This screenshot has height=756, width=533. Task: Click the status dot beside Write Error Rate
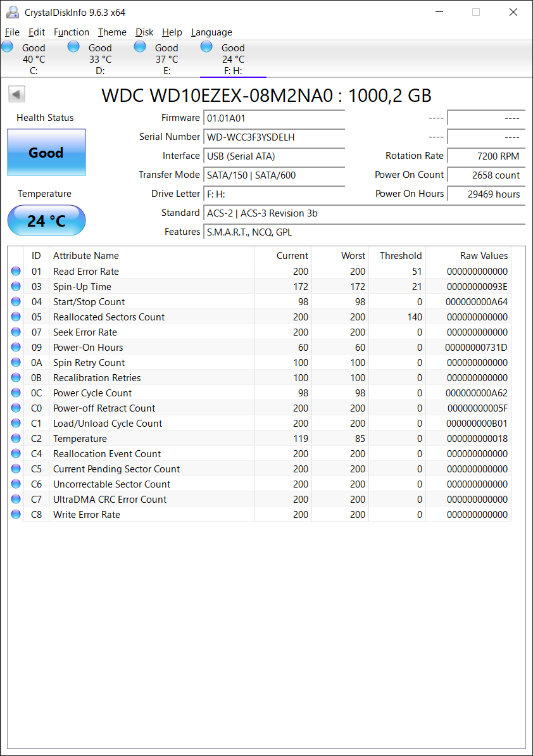[15, 514]
